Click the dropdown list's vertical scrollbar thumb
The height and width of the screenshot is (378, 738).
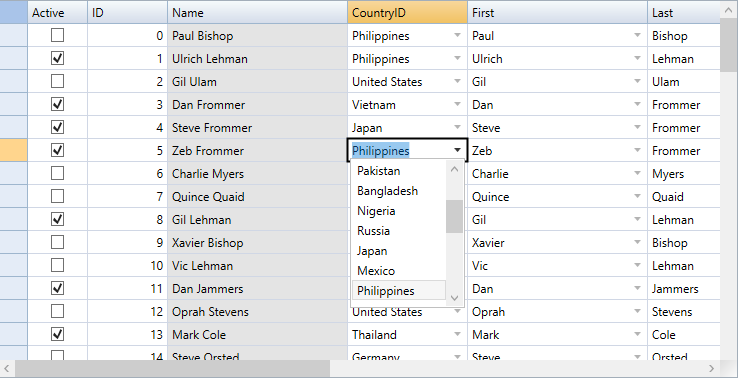click(454, 216)
